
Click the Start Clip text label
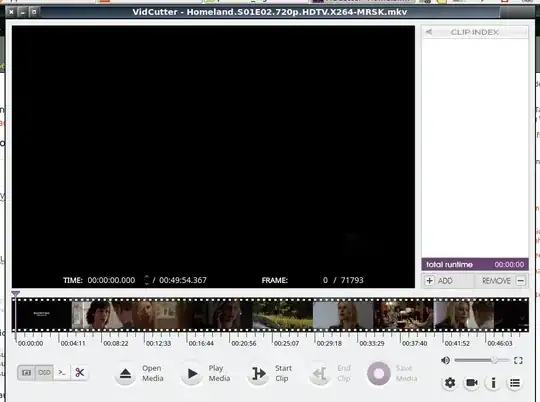click(x=283, y=373)
